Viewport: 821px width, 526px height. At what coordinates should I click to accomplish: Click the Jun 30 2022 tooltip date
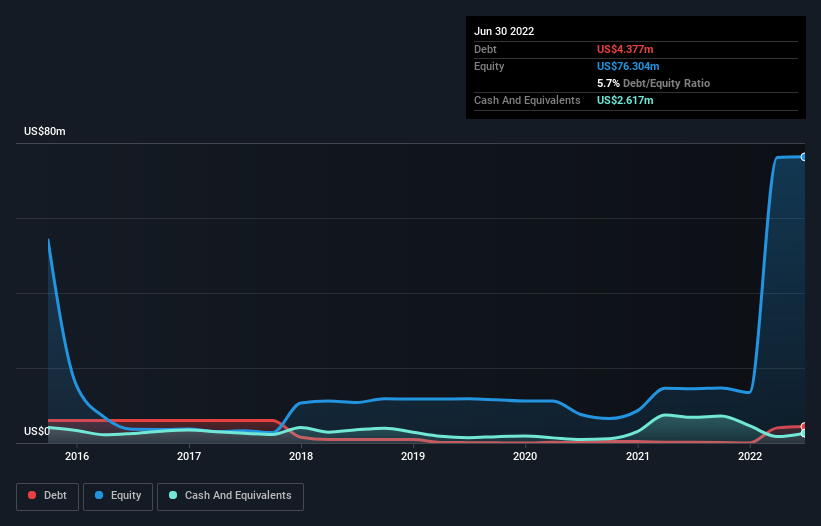pyautogui.click(x=504, y=31)
